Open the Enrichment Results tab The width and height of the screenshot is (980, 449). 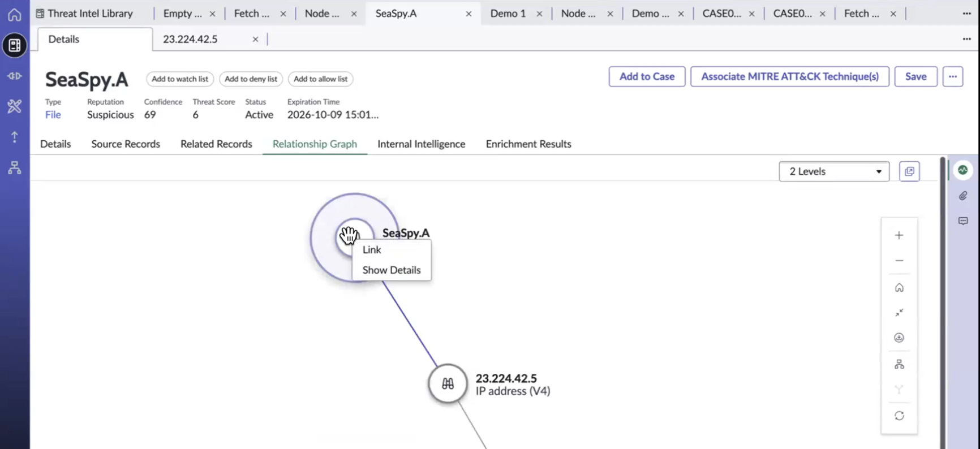pos(528,144)
